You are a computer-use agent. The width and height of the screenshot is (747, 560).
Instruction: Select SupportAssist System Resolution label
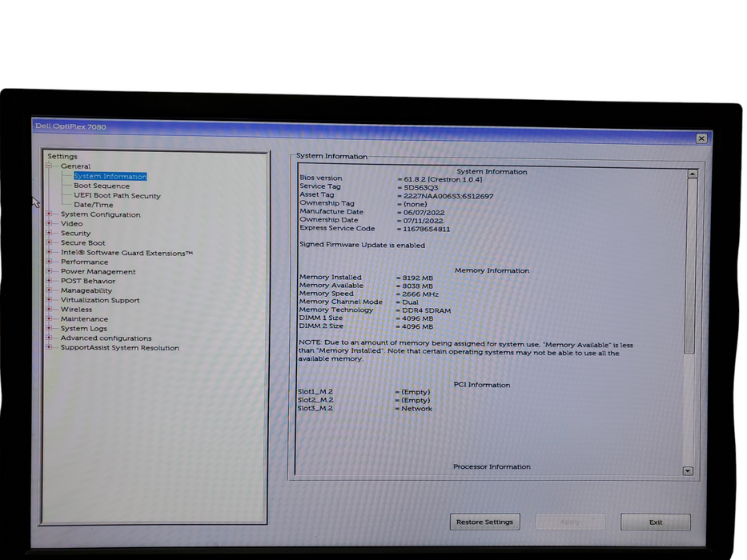120,348
